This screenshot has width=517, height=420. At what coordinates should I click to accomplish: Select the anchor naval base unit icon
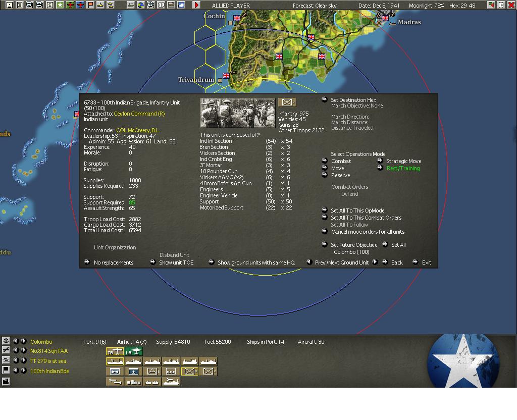point(133,372)
